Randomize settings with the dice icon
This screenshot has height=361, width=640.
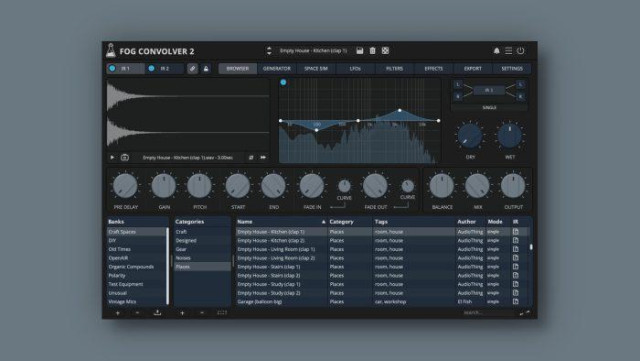tap(385, 51)
